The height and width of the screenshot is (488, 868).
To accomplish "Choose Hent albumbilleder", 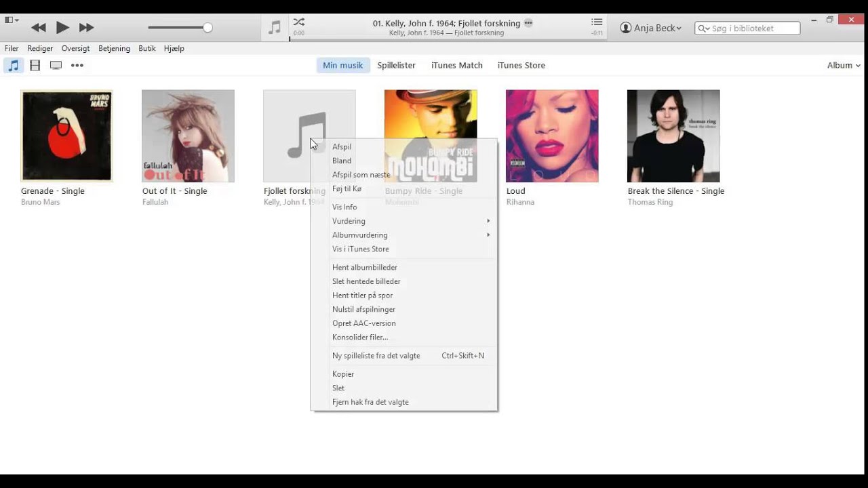I will (403, 268).
